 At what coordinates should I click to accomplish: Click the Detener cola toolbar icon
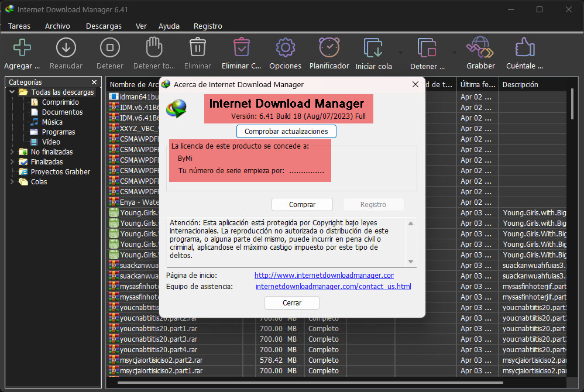pyautogui.click(x=427, y=47)
